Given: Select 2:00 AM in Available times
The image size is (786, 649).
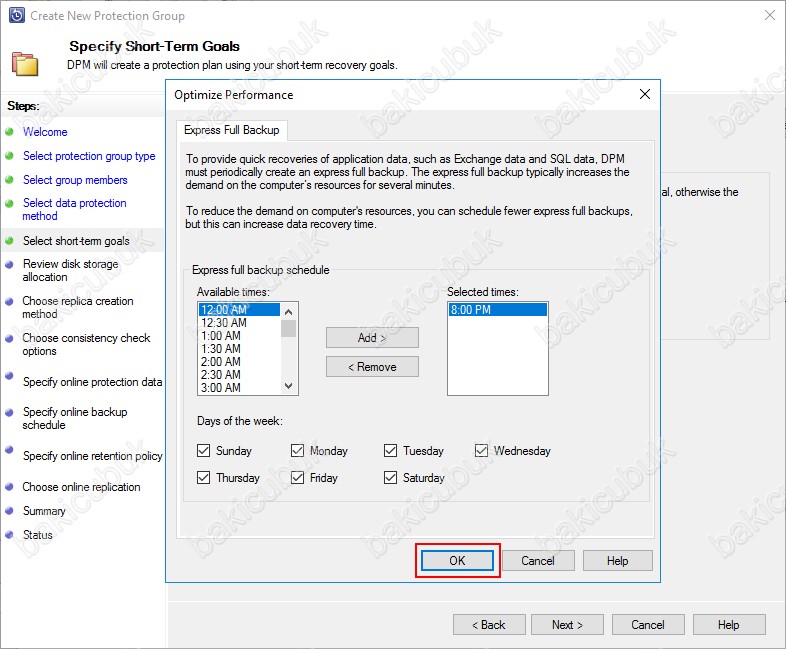Looking at the screenshot, I should 240,362.
